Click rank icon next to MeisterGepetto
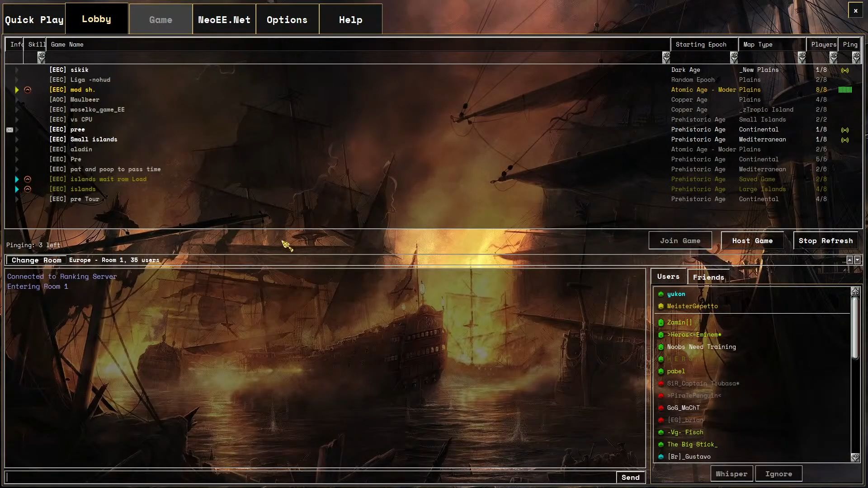The image size is (868, 488). tap(661, 306)
